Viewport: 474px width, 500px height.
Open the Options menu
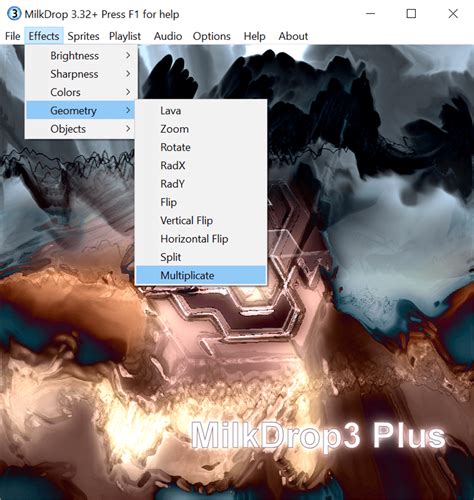point(212,36)
